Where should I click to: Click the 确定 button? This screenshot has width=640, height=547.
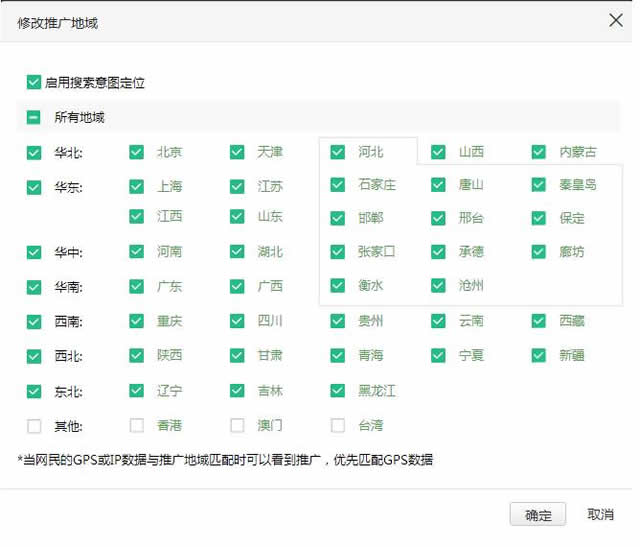click(x=538, y=514)
